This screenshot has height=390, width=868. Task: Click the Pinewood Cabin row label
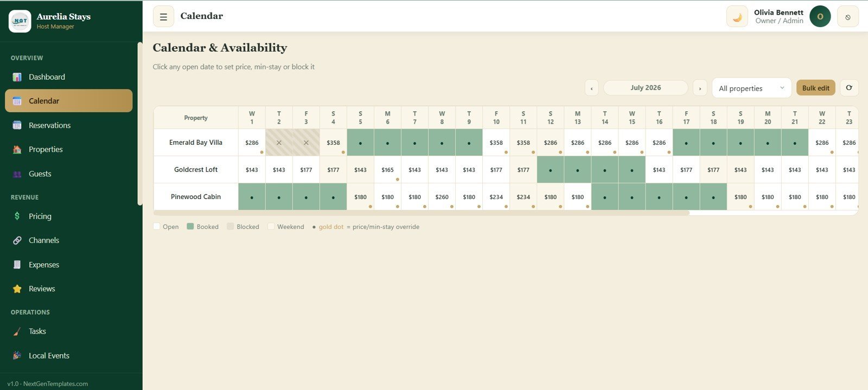(x=196, y=197)
